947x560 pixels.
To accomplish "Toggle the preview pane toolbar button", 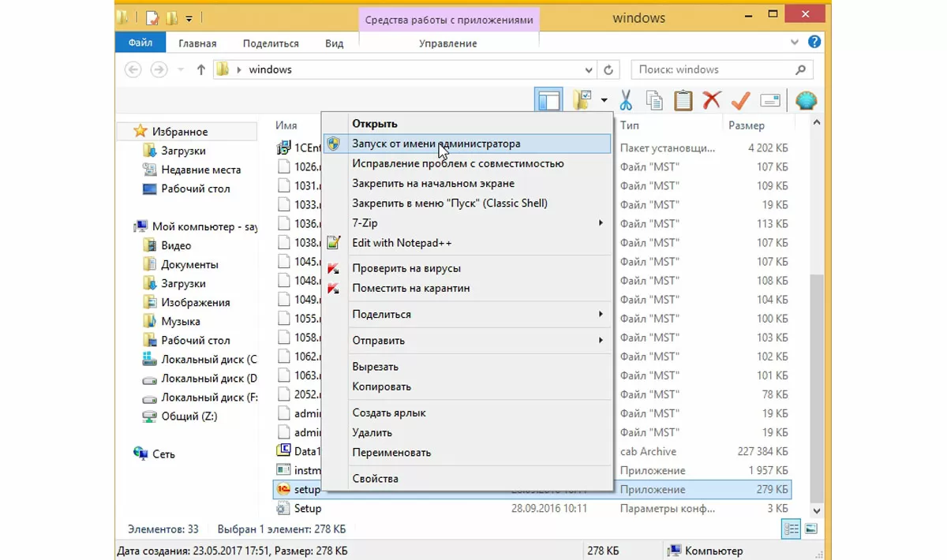I will click(548, 101).
